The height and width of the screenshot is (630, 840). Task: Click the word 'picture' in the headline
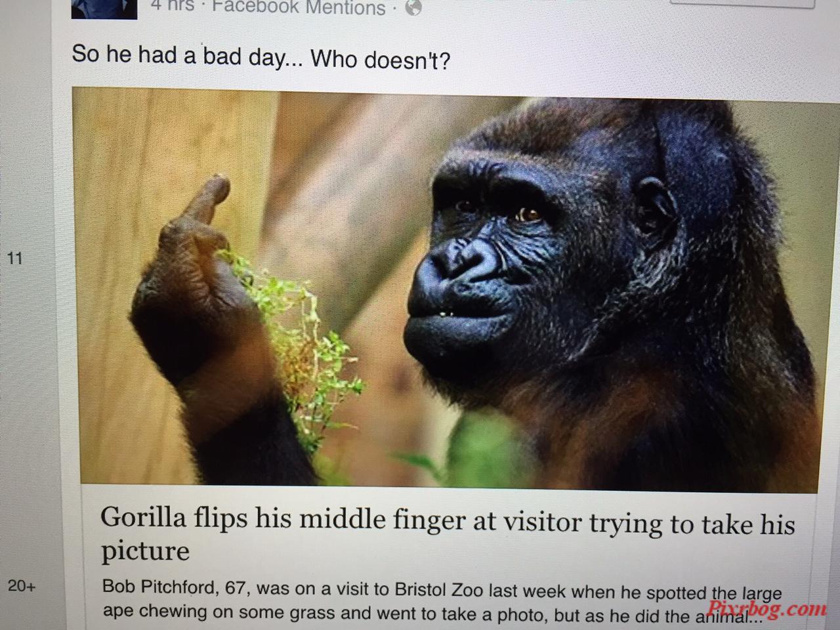[x=145, y=550]
